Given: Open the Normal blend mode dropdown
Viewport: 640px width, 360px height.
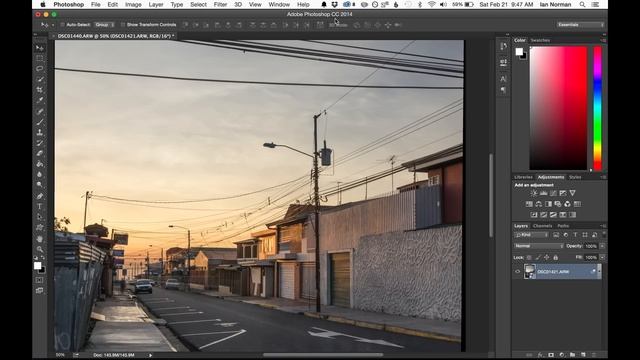Looking at the screenshot, I should [x=539, y=246].
